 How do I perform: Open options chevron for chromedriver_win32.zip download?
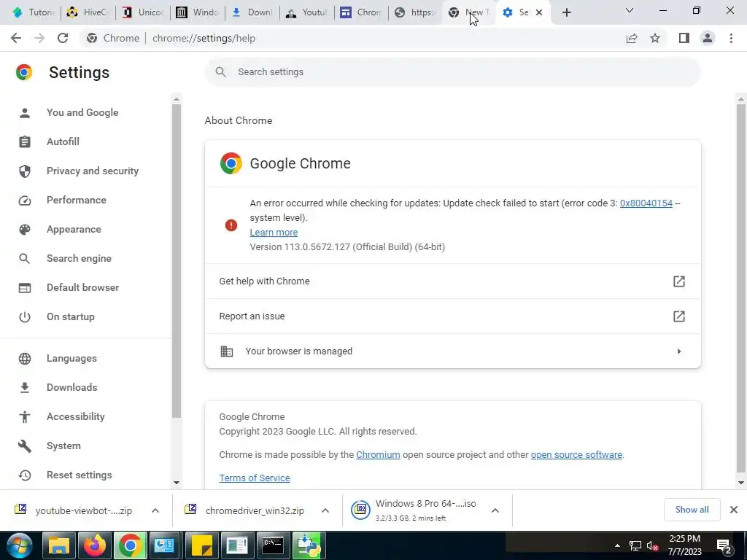tap(325, 510)
